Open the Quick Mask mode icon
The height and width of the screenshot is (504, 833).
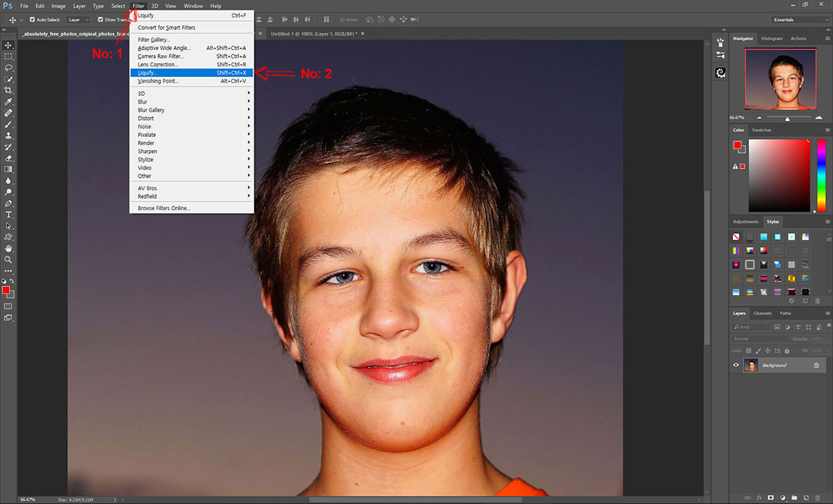(x=8, y=306)
